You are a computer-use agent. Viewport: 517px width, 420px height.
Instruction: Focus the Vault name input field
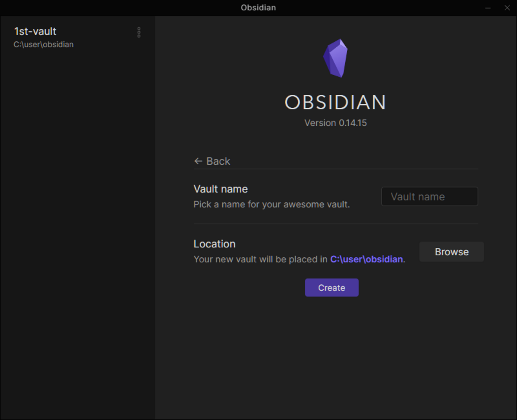click(x=429, y=196)
